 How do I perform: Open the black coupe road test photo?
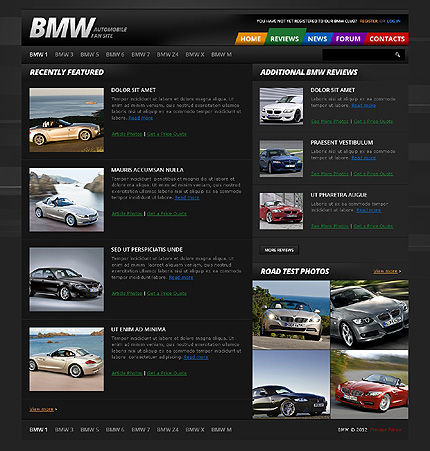(x=291, y=384)
